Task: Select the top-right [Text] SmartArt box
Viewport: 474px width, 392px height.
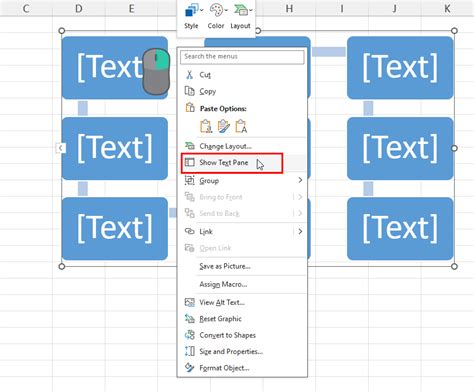Action: 400,68
